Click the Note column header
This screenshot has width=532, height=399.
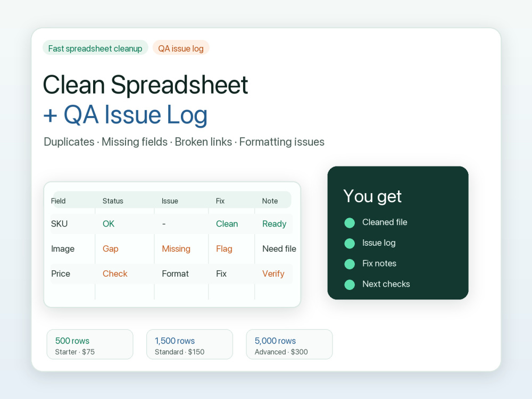[x=270, y=201]
